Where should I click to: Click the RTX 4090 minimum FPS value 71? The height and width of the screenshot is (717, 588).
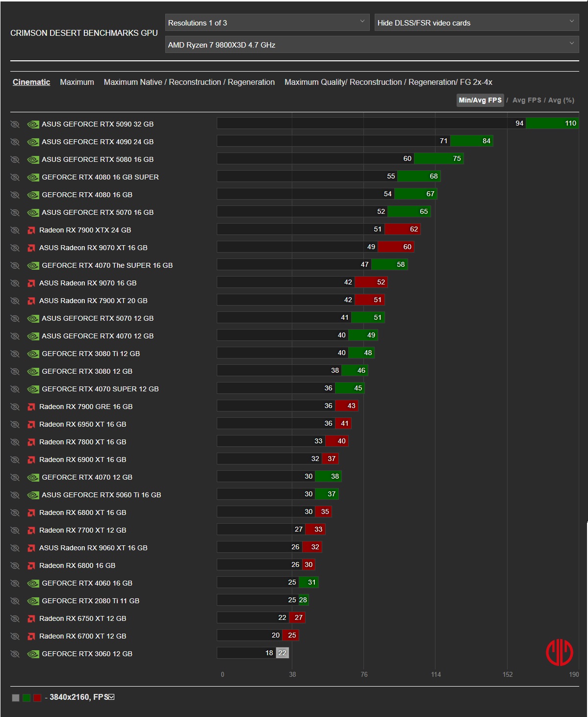tap(443, 141)
